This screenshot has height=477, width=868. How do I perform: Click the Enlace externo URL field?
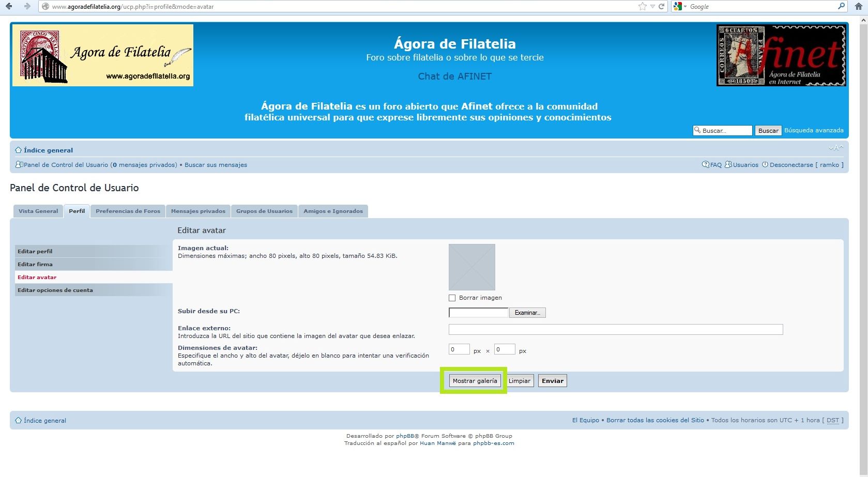[616, 330]
